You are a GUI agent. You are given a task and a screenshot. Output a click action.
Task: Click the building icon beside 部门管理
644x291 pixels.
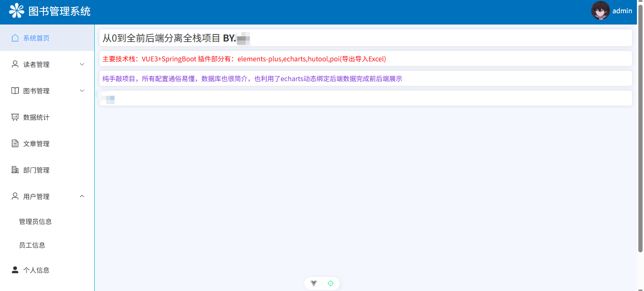pyautogui.click(x=15, y=170)
